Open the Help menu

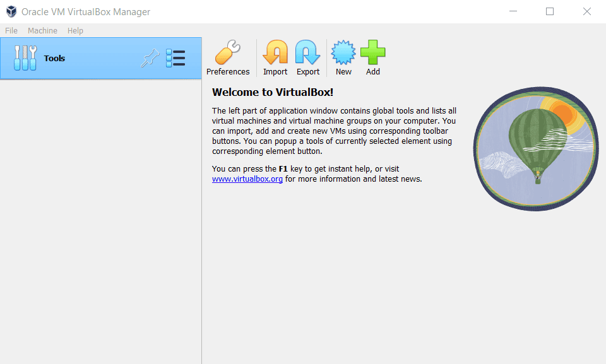(75, 30)
